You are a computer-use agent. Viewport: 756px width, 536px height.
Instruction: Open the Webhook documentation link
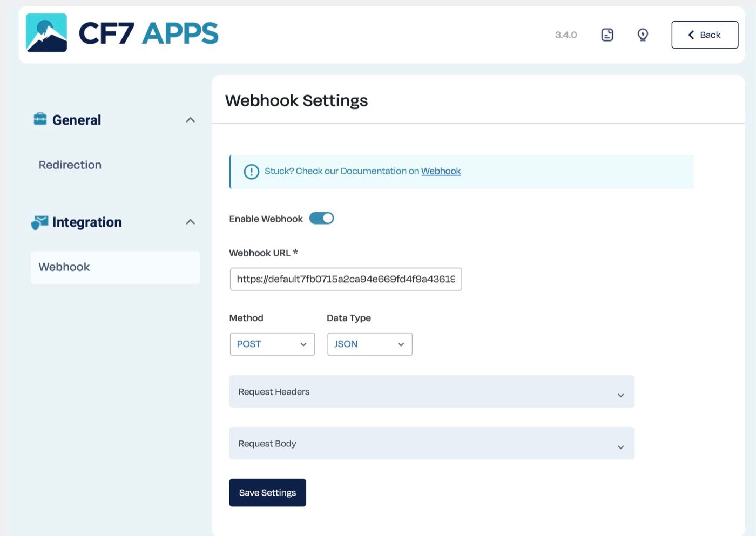441,171
